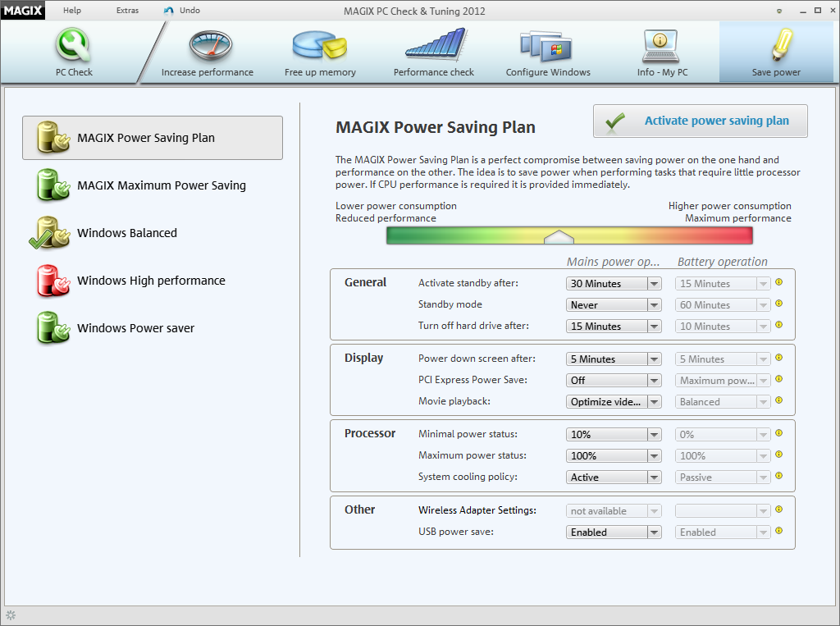Viewport: 840px width, 626px height.
Task: Open mains Maximum power status dropdown (100%)
Action: coord(614,456)
